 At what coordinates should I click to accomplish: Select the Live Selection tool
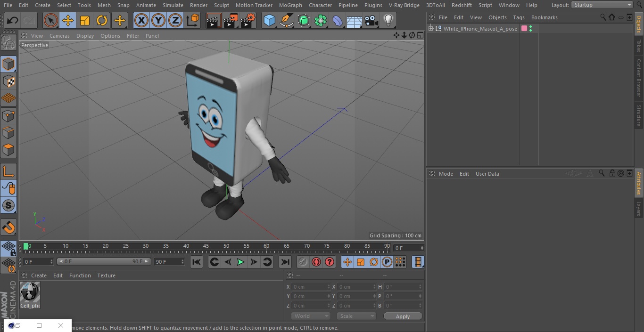(50, 20)
